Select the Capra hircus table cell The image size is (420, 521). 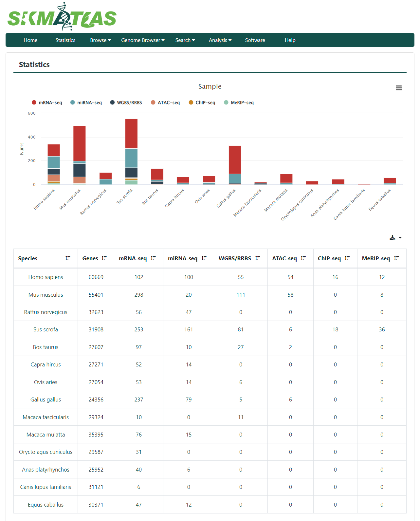(x=46, y=364)
